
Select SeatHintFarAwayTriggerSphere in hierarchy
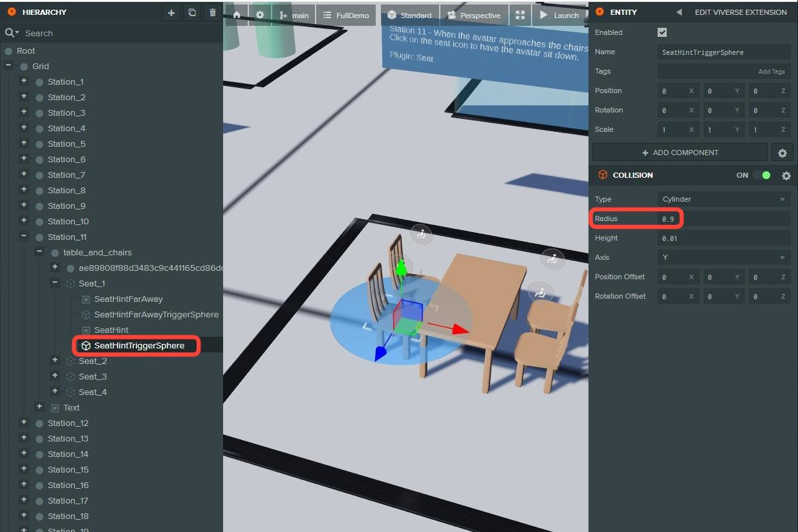click(x=156, y=314)
